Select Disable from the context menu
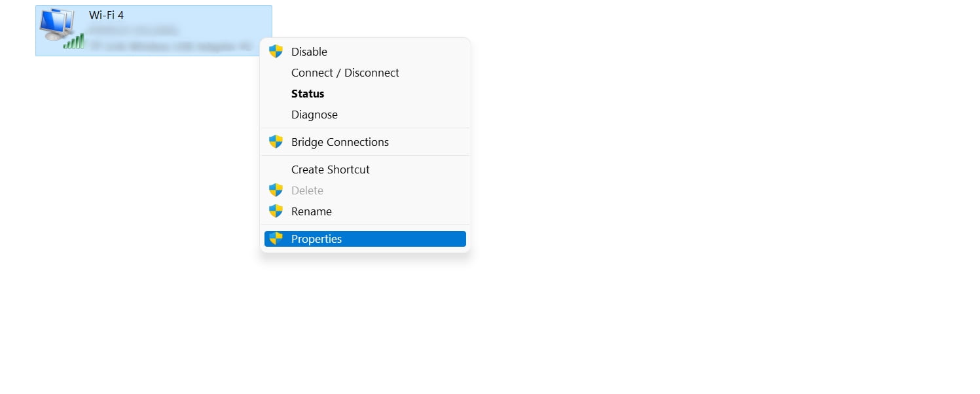 tap(308, 51)
